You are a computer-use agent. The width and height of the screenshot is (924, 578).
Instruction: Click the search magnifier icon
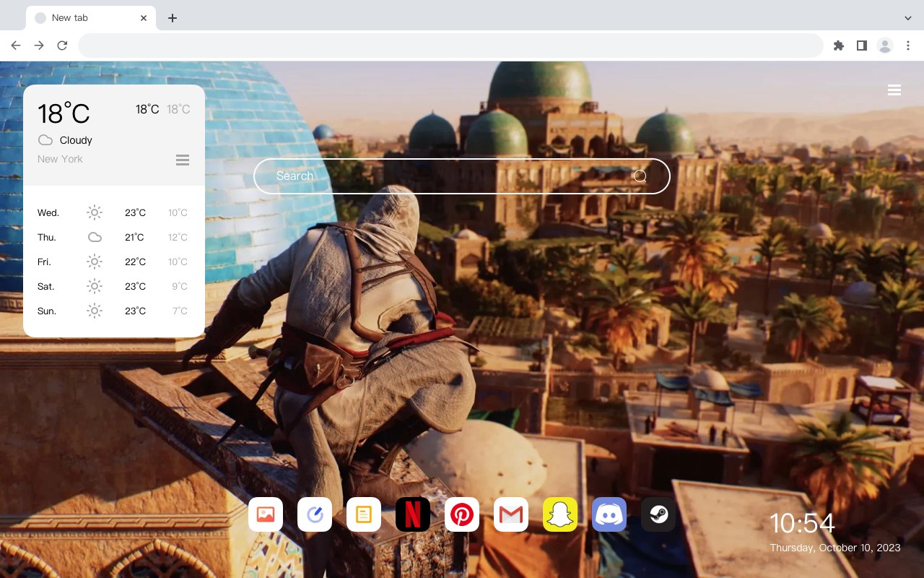[x=640, y=176]
